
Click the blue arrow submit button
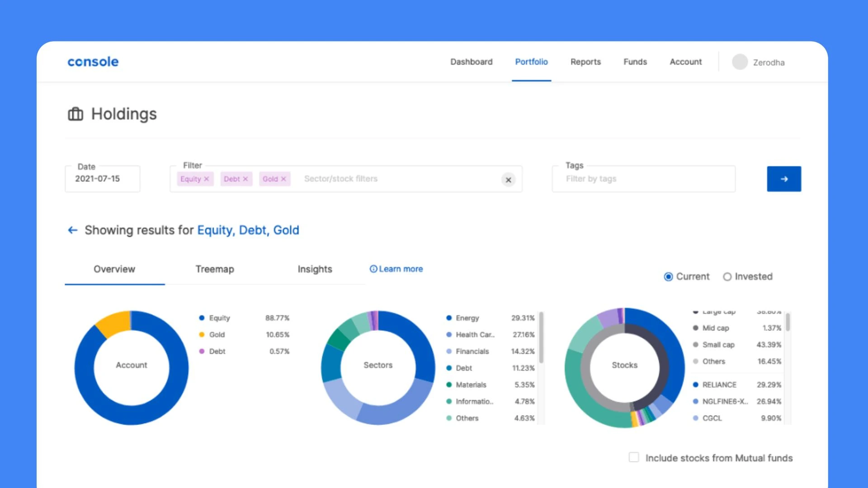[783, 179]
